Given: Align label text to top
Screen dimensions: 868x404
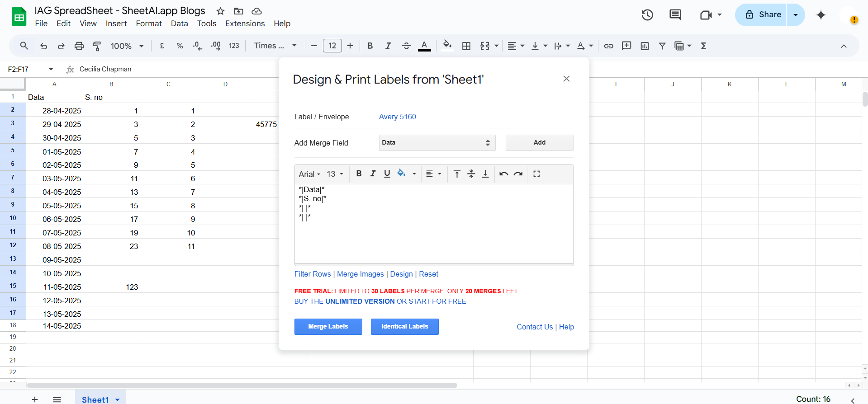Looking at the screenshot, I should pos(457,174).
